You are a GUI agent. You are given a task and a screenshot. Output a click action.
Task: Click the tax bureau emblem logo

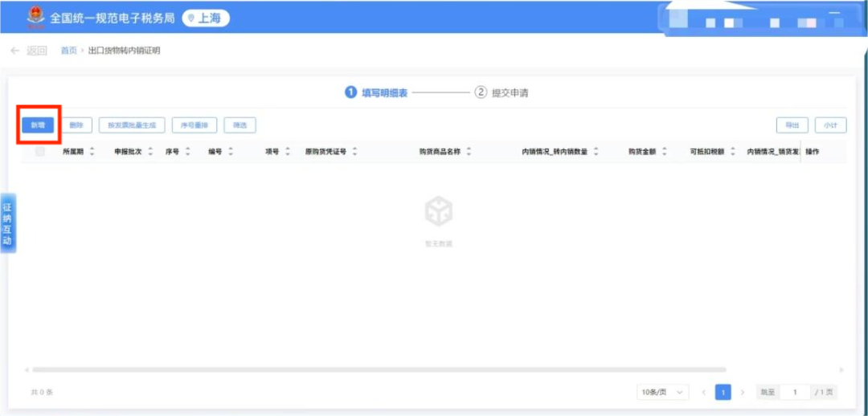[x=35, y=17]
